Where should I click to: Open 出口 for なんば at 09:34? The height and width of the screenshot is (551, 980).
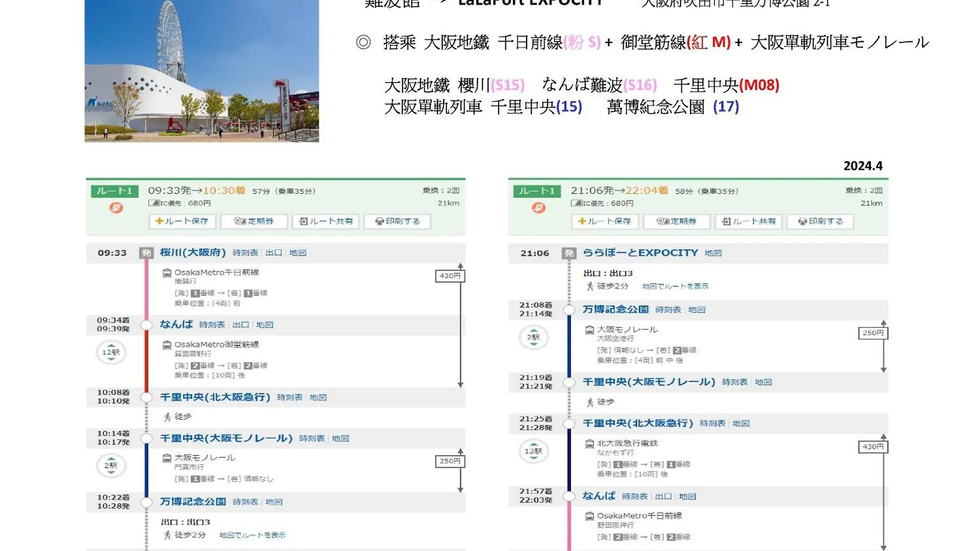click(240, 325)
